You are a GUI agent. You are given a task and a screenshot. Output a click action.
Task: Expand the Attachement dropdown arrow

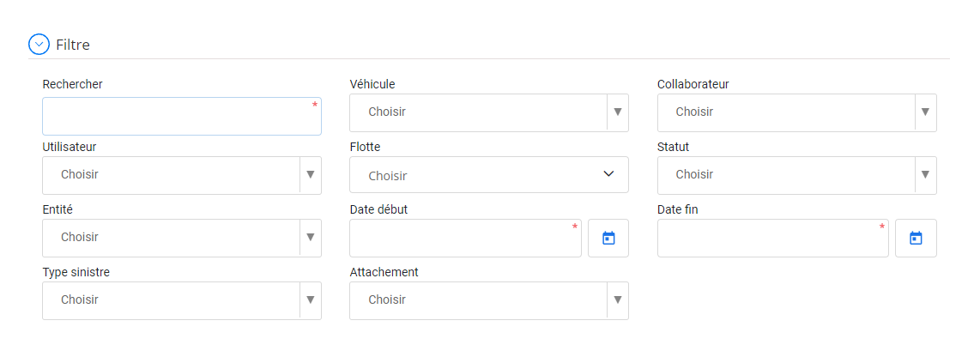(618, 299)
